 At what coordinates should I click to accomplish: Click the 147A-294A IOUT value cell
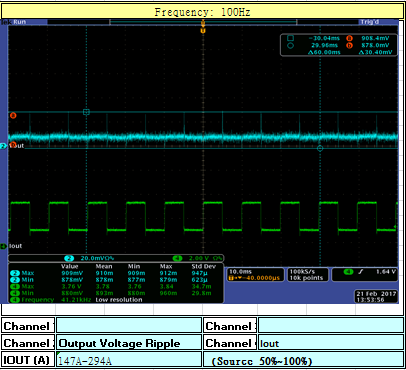(129, 360)
